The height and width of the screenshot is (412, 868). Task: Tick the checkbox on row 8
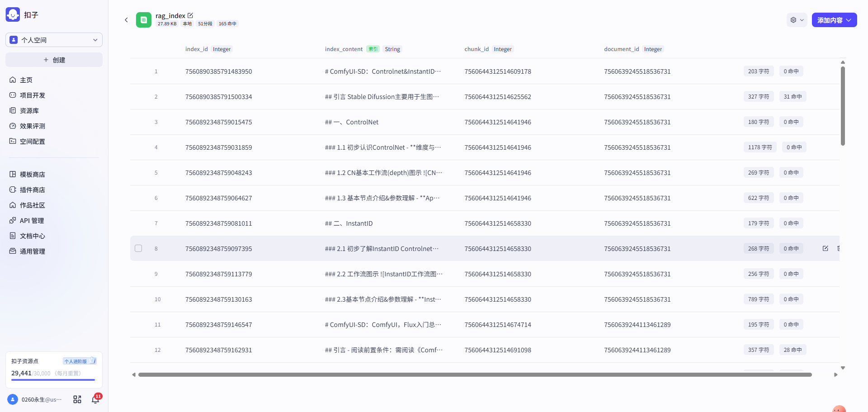[x=138, y=248]
